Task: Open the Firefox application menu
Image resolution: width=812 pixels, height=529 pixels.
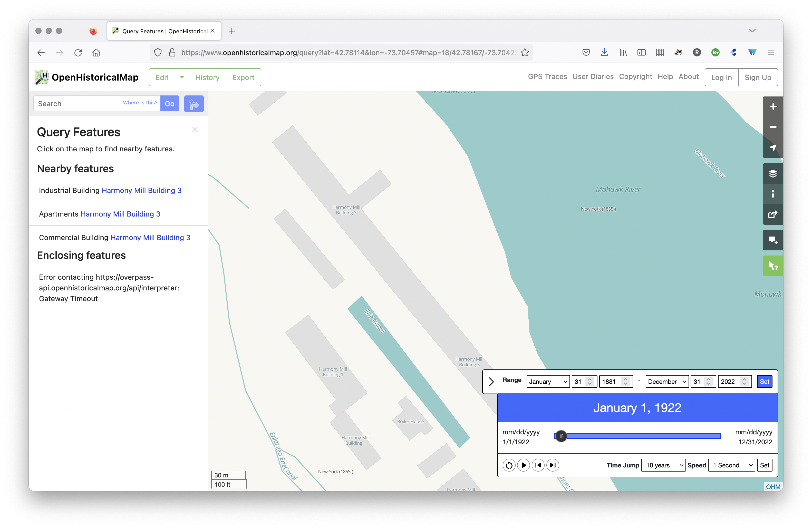Action: coord(771,52)
